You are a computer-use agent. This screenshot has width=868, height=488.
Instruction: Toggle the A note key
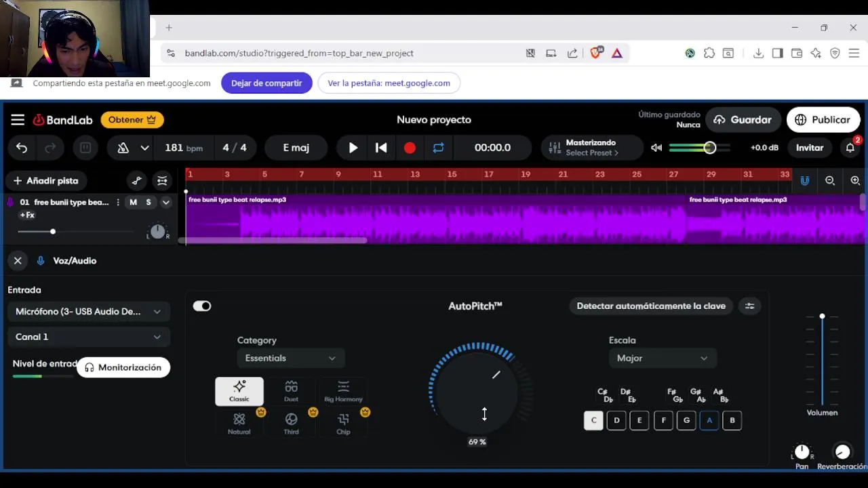(x=709, y=421)
